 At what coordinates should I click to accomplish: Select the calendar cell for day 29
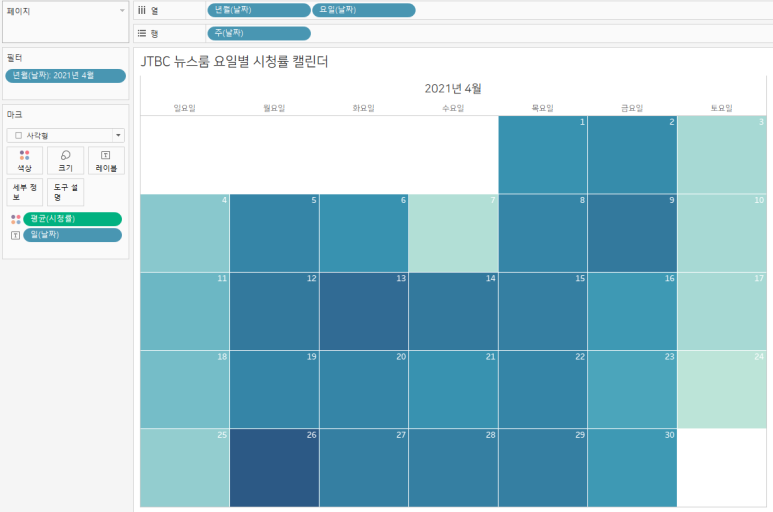click(x=543, y=468)
